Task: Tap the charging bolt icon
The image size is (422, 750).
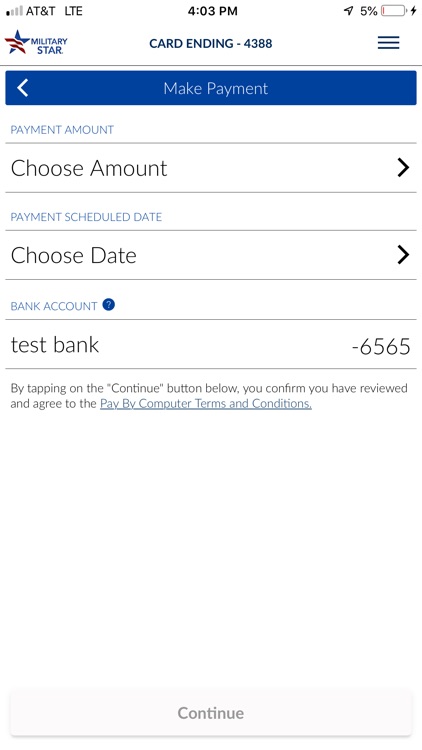Action: point(413,11)
